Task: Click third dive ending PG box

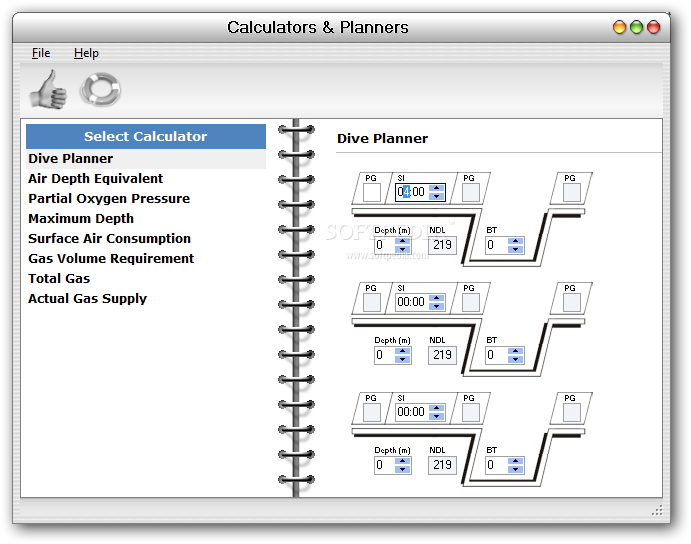Action: tap(572, 413)
